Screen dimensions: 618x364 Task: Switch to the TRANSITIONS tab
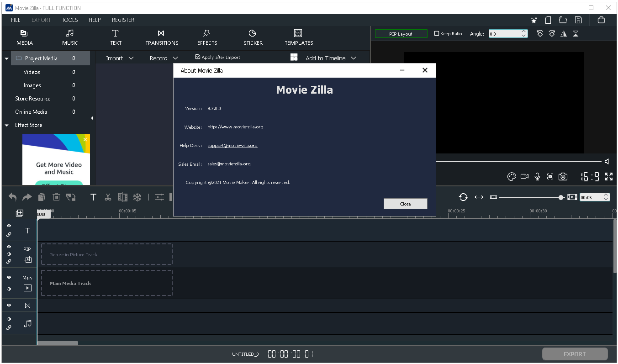[x=162, y=37]
